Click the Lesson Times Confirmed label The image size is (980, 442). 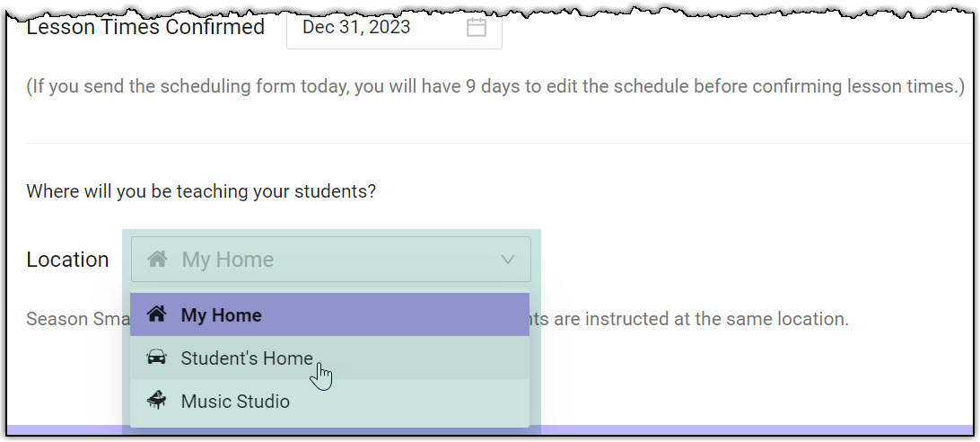(x=145, y=27)
